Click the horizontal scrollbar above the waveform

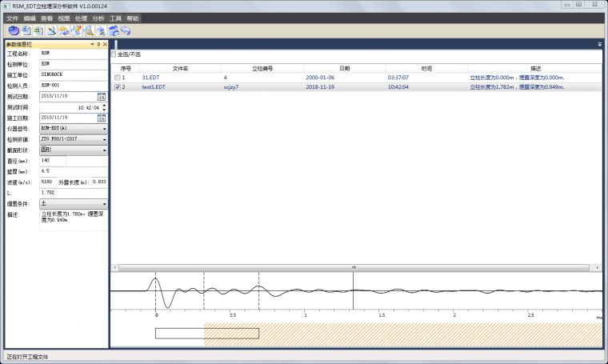355,266
